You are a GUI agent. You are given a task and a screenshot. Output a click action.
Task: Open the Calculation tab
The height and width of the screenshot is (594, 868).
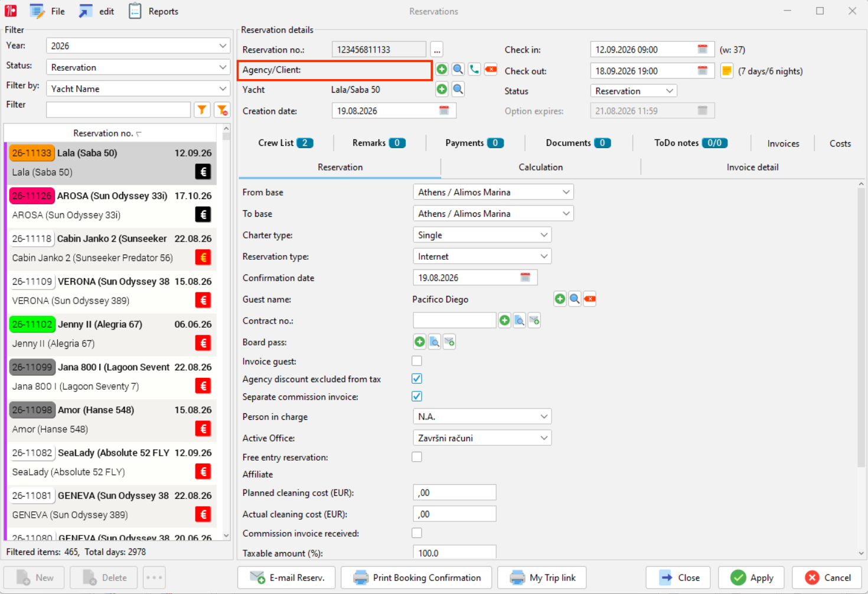point(540,167)
